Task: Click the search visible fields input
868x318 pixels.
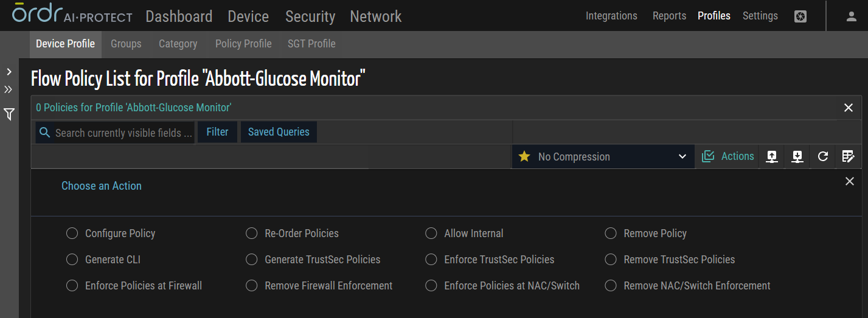Action: (x=124, y=133)
